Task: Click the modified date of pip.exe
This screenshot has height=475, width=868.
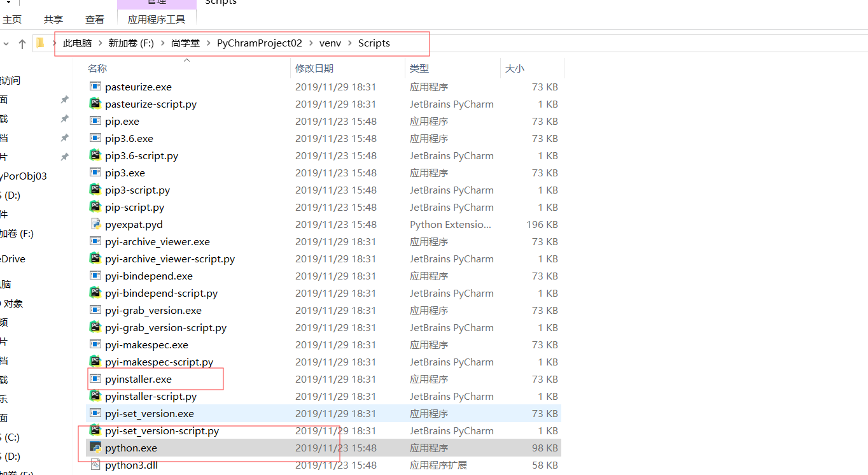Action: coord(336,121)
